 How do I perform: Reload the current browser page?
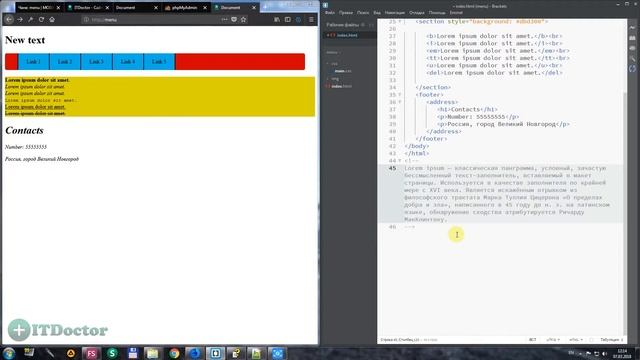41,19
